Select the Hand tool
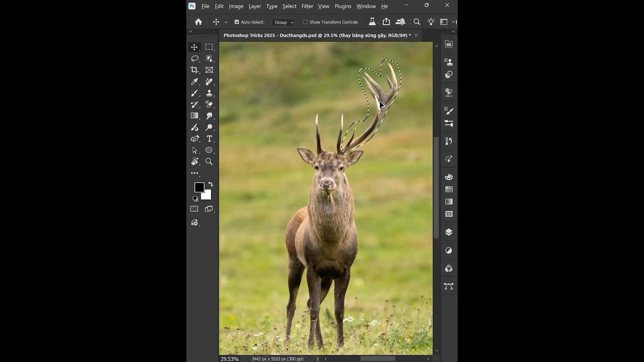The height and width of the screenshot is (362, 644). (x=194, y=161)
